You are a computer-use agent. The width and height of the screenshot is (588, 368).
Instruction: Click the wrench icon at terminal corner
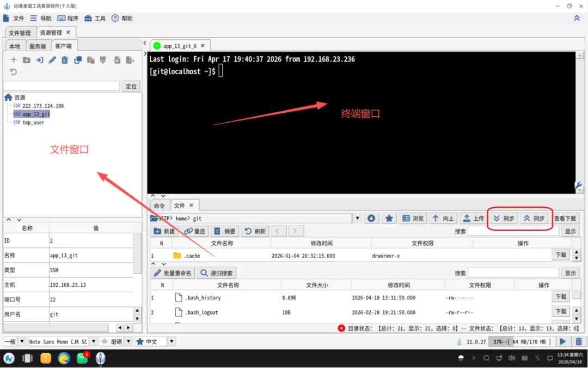(x=578, y=185)
